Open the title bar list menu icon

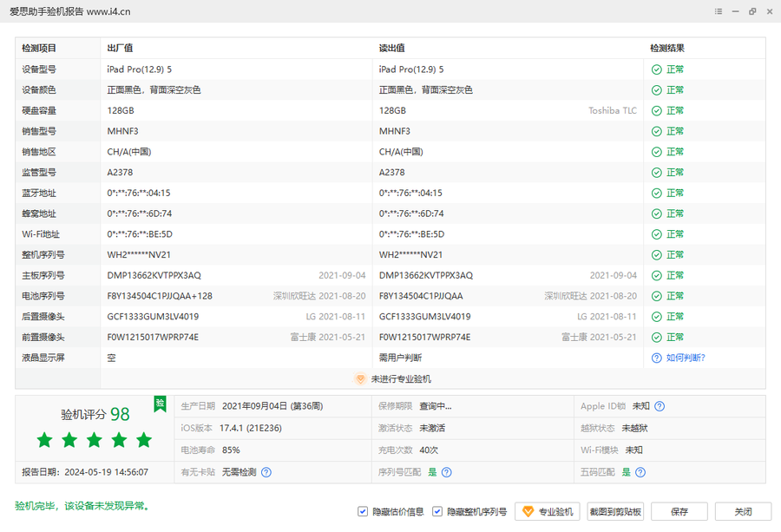pyautogui.click(x=719, y=11)
